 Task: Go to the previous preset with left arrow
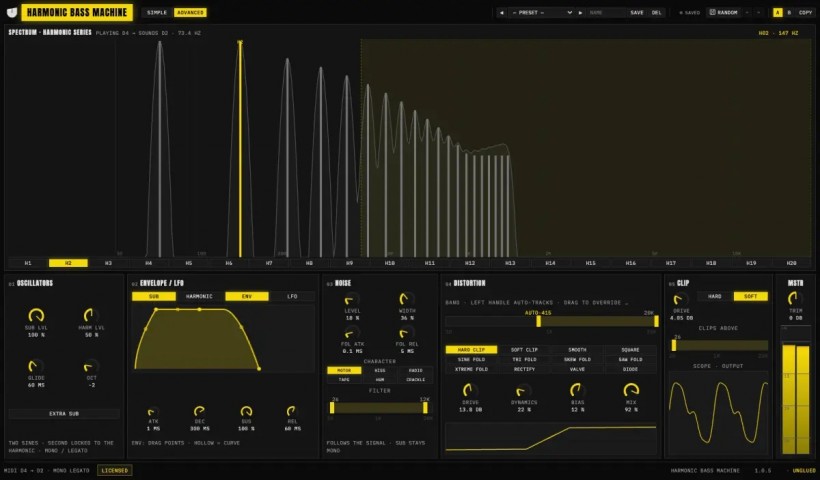pyautogui.click(x=502, y=13)
